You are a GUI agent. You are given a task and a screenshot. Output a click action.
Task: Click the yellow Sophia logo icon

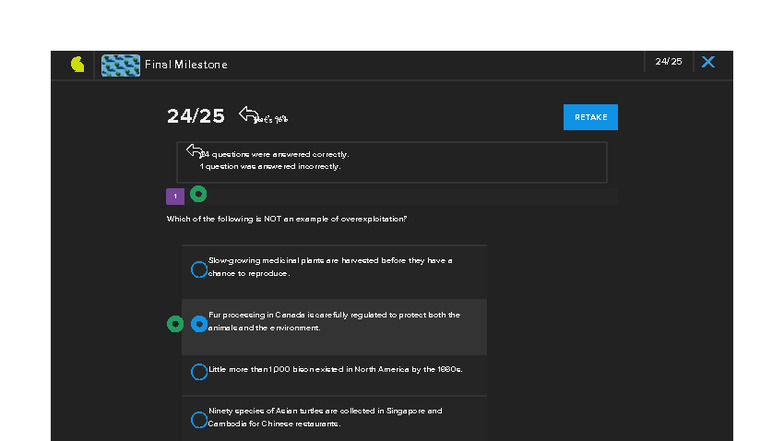[x=78, y=64]
